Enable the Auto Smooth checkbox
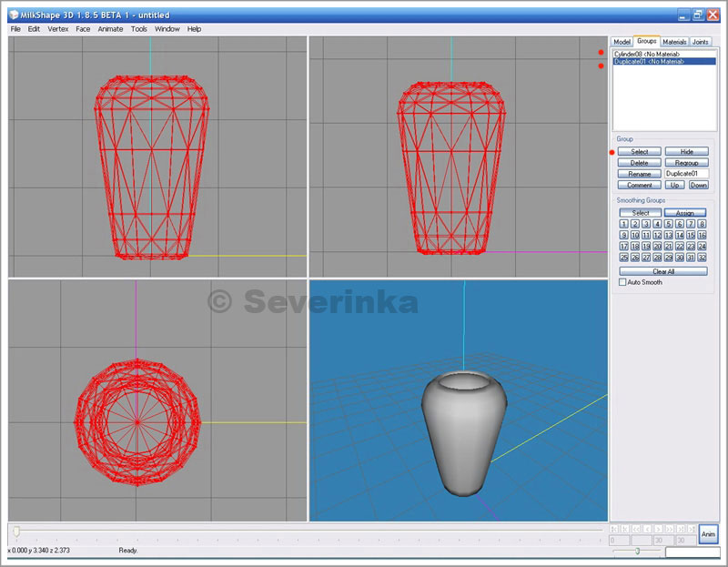Viewport: 728px width, 567px height. [623, 282]
